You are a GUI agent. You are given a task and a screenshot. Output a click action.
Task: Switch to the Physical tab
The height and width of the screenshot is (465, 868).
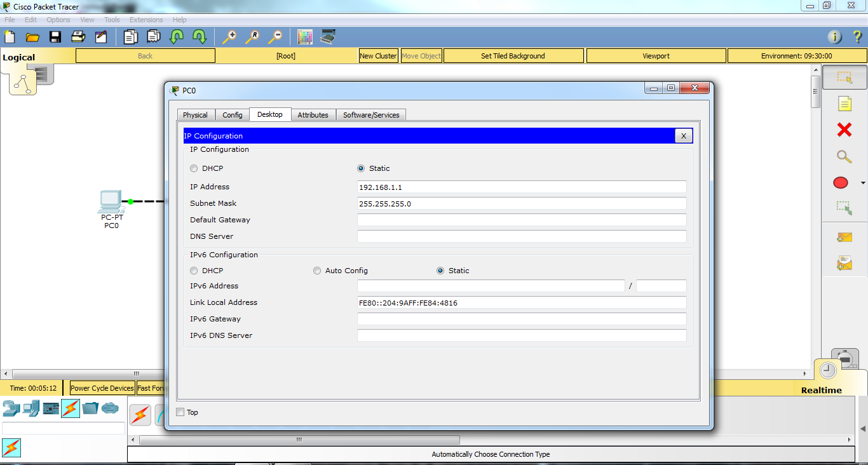click(x=195, y=115)
